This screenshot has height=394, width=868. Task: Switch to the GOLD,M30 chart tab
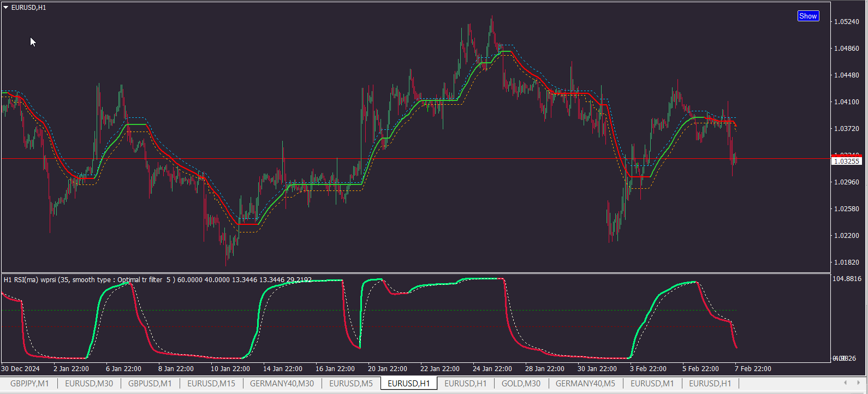click(x=521, y=384)
